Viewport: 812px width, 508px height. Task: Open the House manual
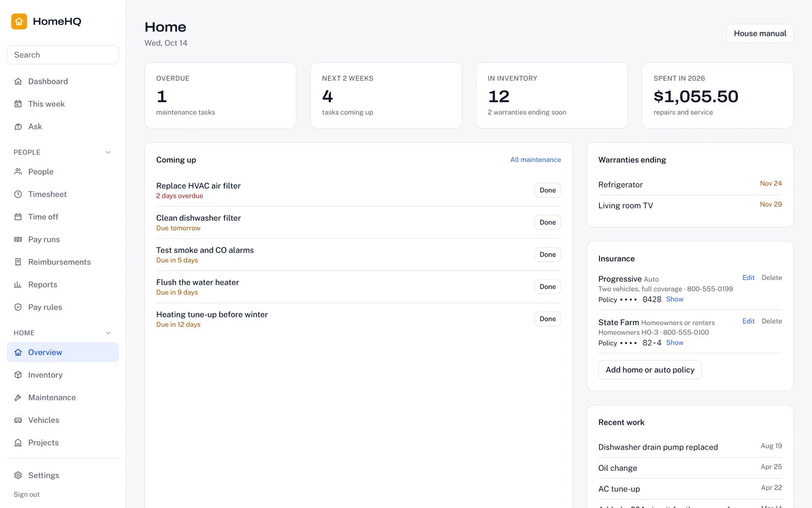(760, 34)
